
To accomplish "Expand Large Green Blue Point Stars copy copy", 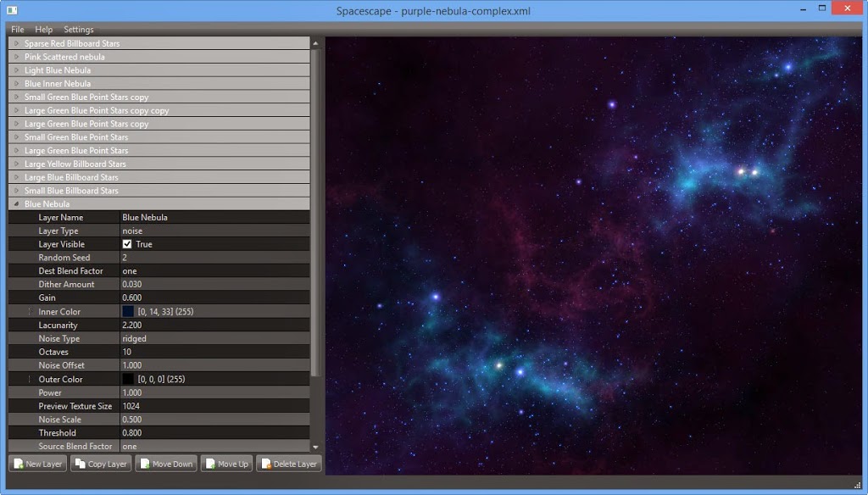I will [x=16, y=110].
